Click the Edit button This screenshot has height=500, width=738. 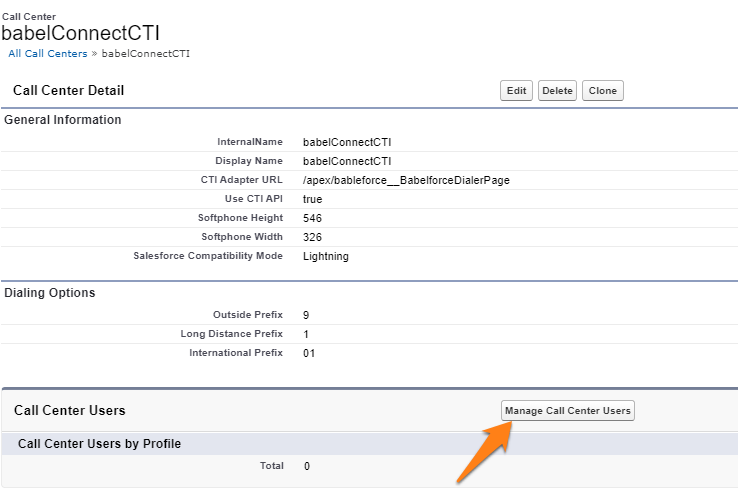pos(516,91)
